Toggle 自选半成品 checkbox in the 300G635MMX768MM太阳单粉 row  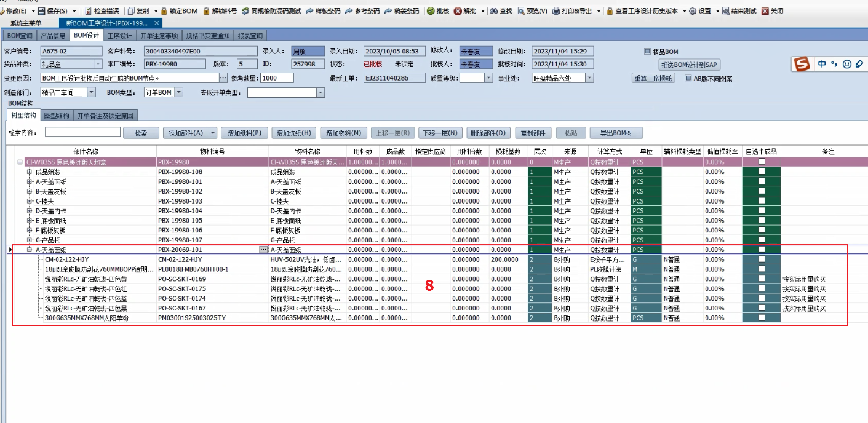tap(762, 318)
